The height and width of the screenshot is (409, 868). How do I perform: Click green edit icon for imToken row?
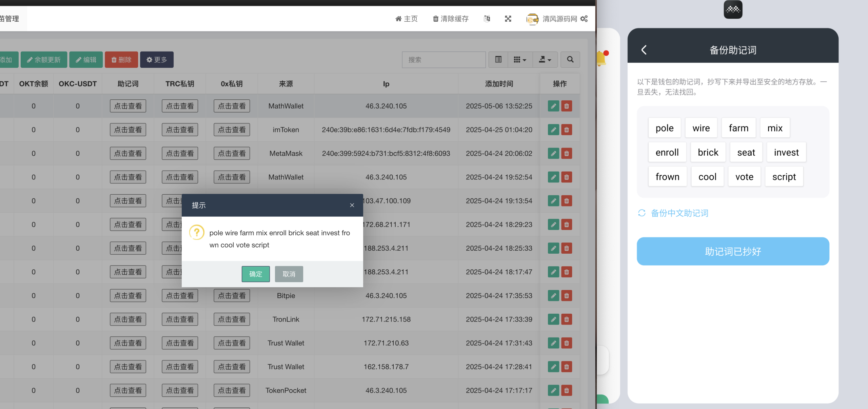tap(553, 130)
